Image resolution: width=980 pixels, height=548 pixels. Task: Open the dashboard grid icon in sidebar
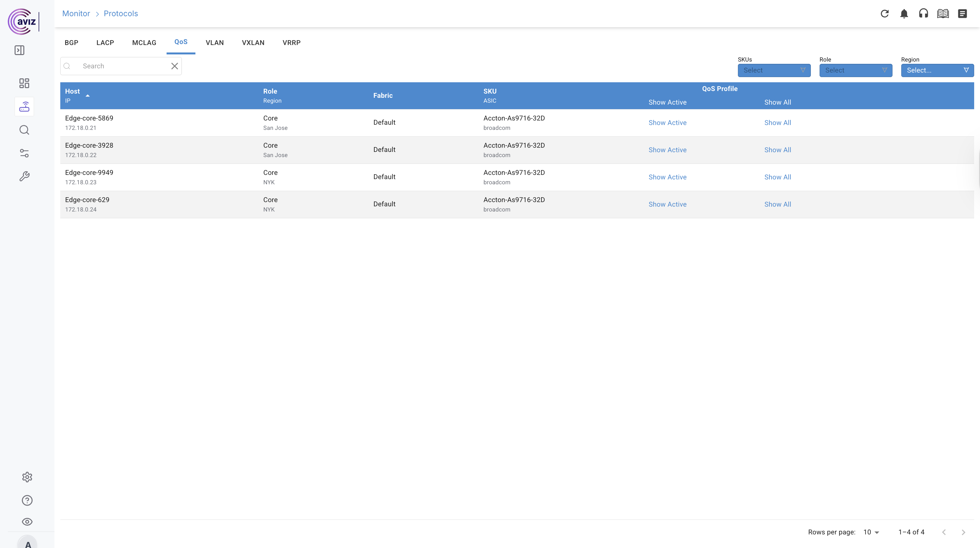point(24,83)
